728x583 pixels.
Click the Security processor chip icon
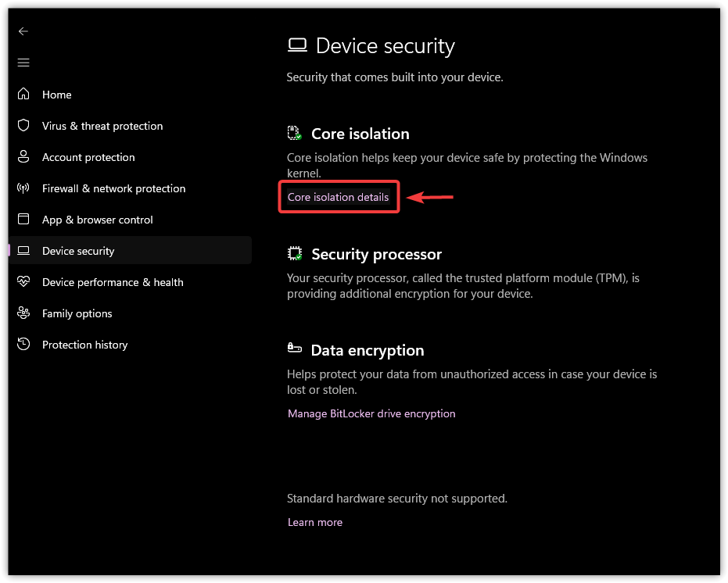294,253
